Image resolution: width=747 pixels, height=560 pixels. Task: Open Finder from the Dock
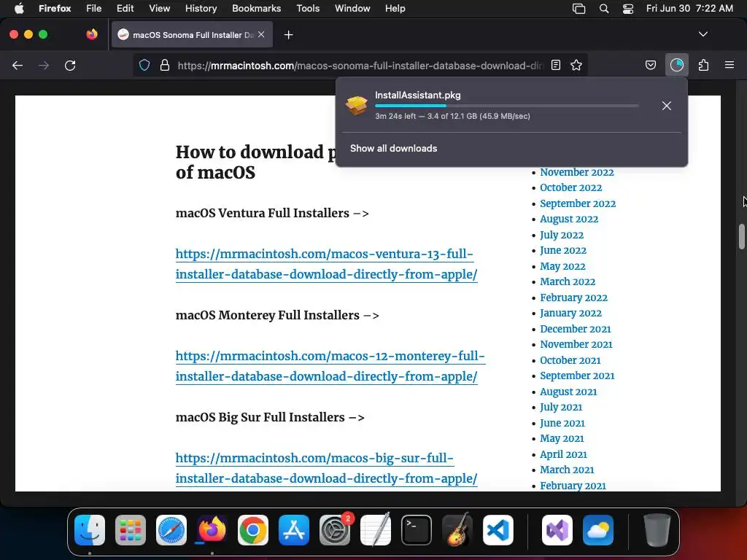tap(90, 530)
